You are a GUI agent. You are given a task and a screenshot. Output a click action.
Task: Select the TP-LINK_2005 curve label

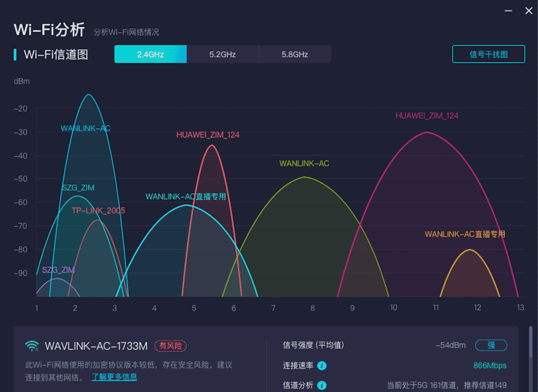tap(98, 210)
